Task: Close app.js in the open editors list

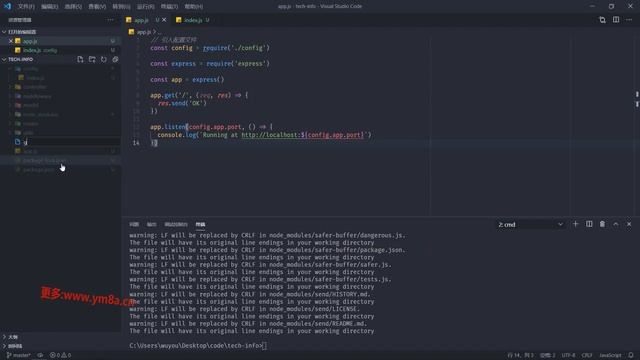Action: click(11, 41)
